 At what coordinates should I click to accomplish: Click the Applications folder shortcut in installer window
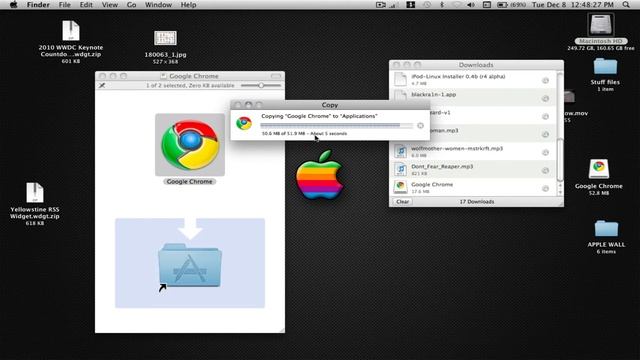[190, 264]
